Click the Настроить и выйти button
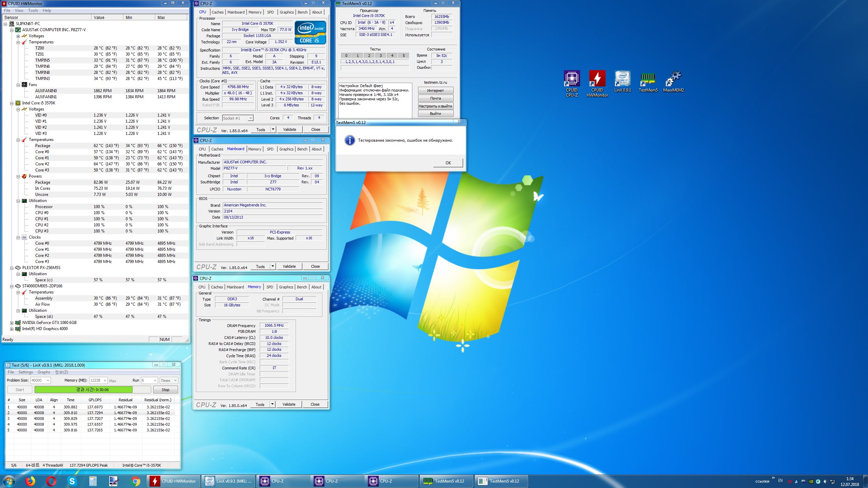 click(435, 106)
